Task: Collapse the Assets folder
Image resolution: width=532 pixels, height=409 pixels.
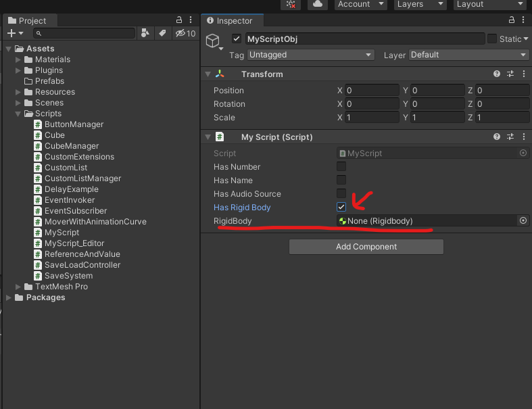Action: point(9,49)
